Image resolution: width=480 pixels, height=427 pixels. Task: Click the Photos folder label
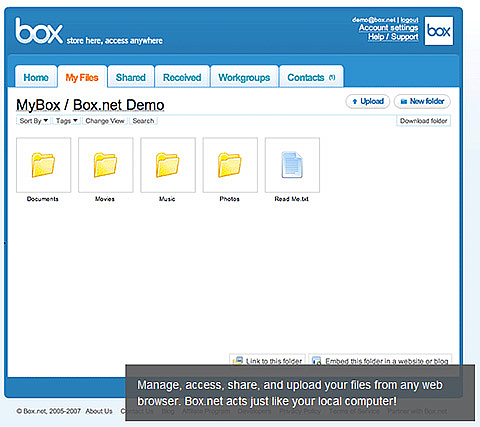click(230, 199)
